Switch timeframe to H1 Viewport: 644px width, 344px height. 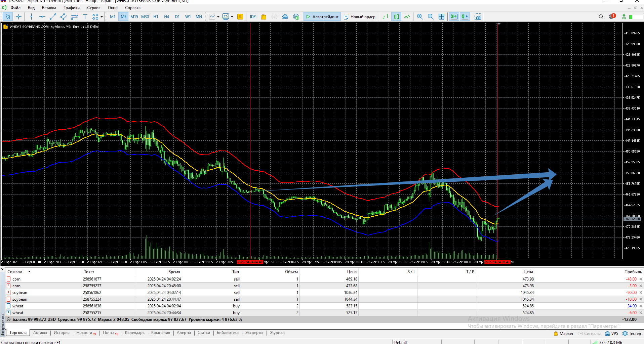click(156, 16)
